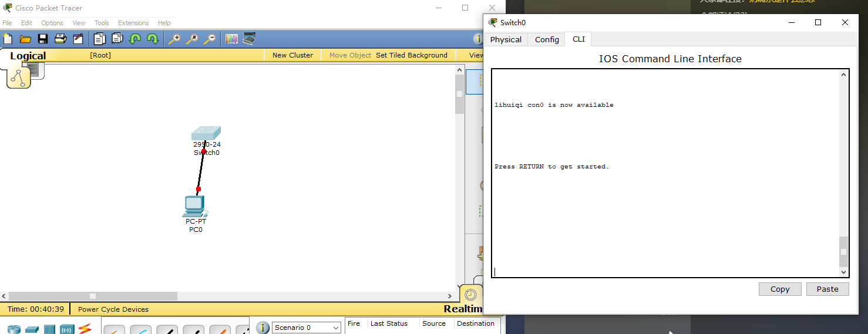Viewport: 868px width, 334px height.
Task: Switch to the Config tab in Switch0 window
Action: (547, 39)
